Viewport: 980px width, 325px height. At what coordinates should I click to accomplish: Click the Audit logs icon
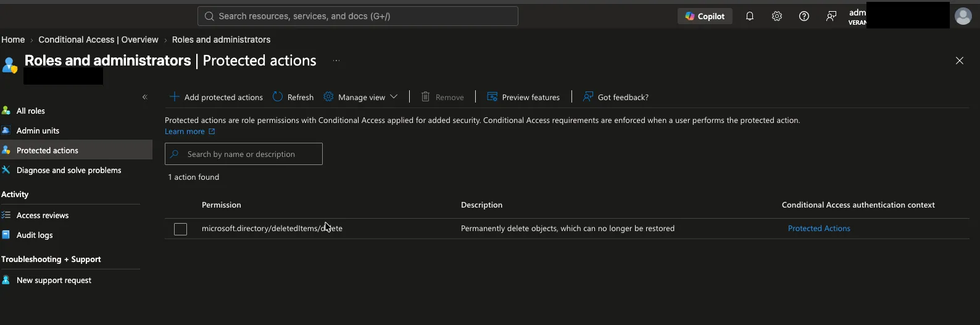(x=6, y=235)
